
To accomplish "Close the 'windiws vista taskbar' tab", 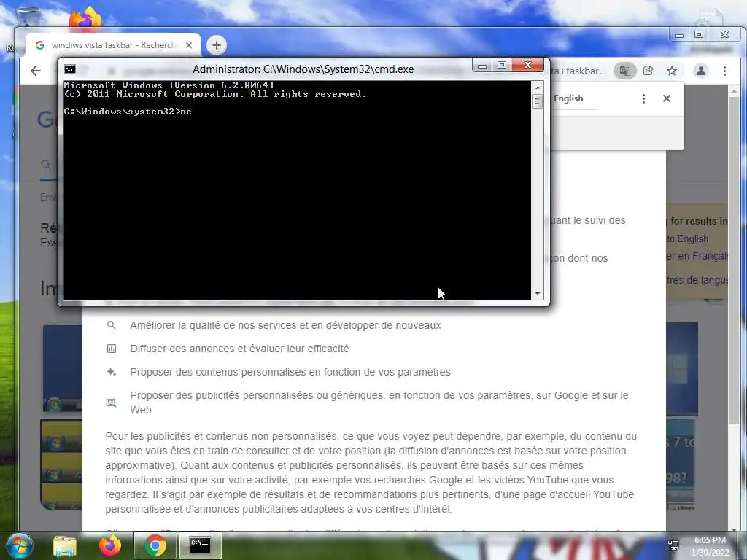I will 189,45.
